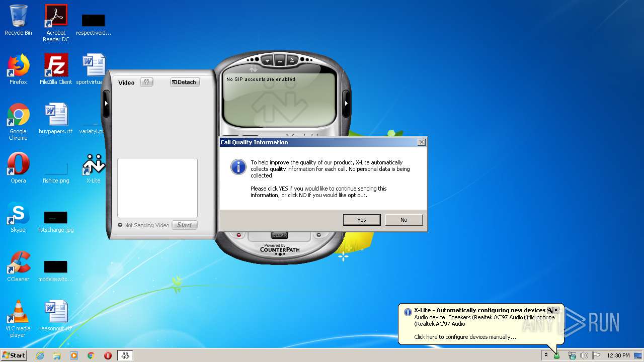Open the Start menu
Image resolution: width=644 pixels, height=362 pixels.
click(x=14, y=355)
